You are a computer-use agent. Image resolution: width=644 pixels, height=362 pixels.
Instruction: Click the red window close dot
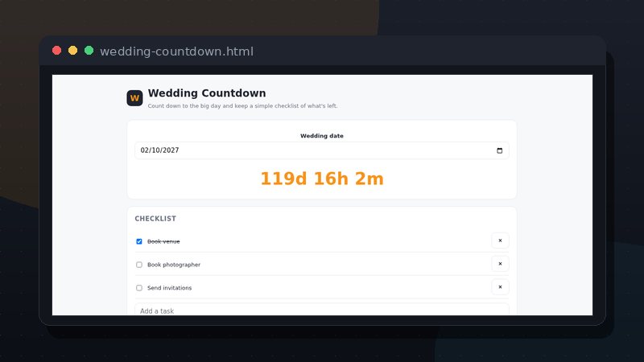pyautogui.click(x=56, y=51)
